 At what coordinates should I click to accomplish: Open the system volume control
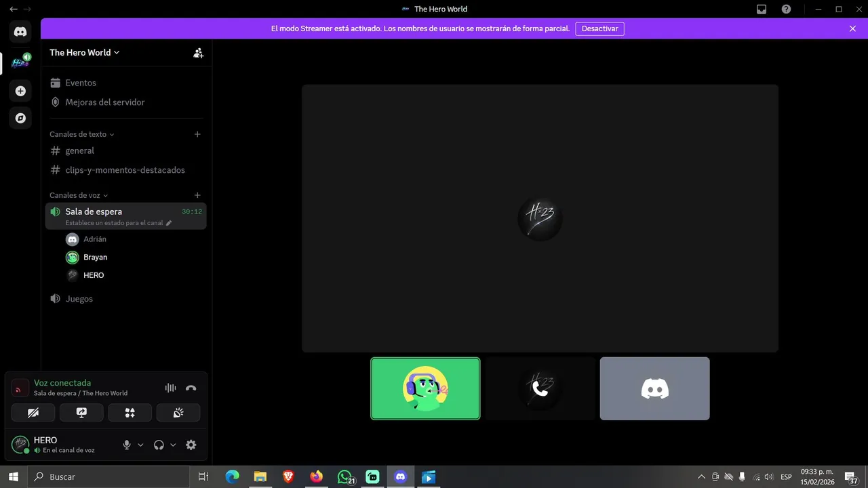[x=768, y=476]
